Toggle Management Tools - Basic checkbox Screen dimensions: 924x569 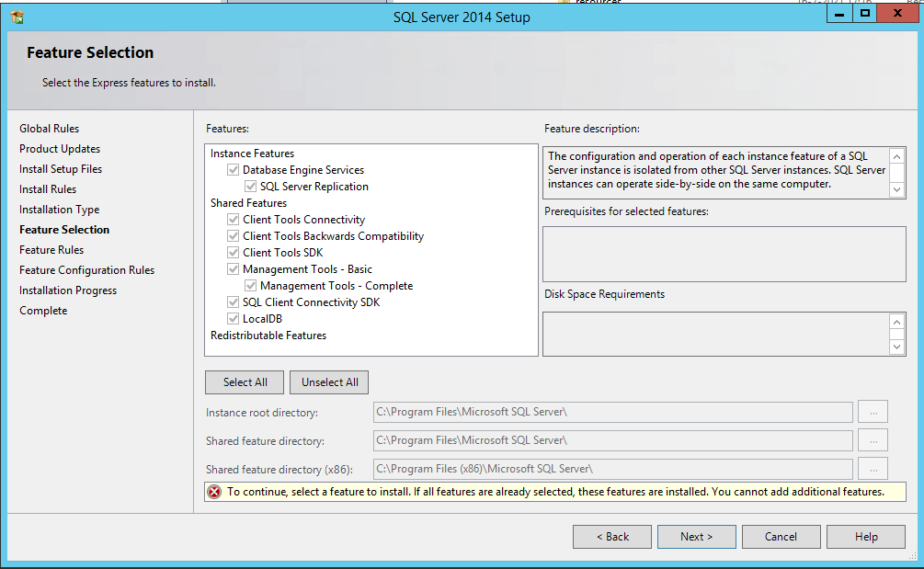tap(234, 268)
